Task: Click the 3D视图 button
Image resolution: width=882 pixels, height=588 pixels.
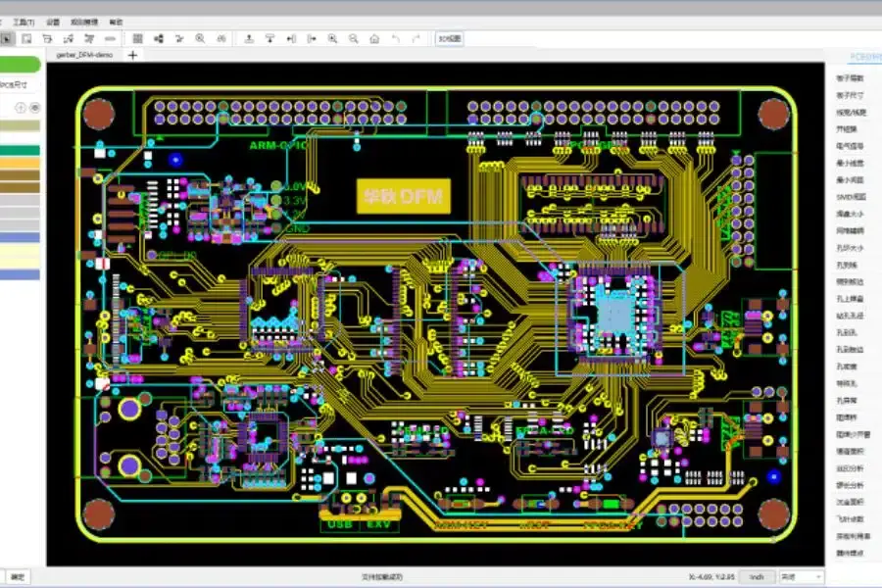Action: pyautogui.click(x=450, y=39)
